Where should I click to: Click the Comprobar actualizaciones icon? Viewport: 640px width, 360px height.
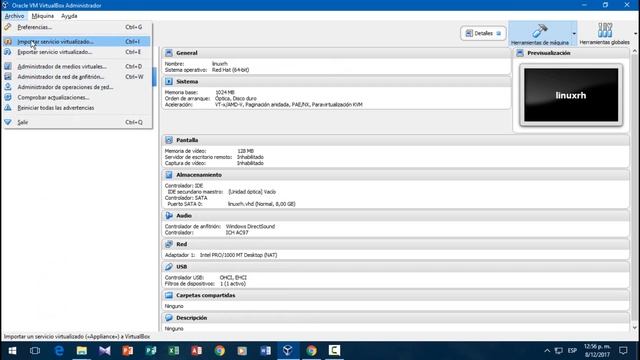tap(8, 97)
